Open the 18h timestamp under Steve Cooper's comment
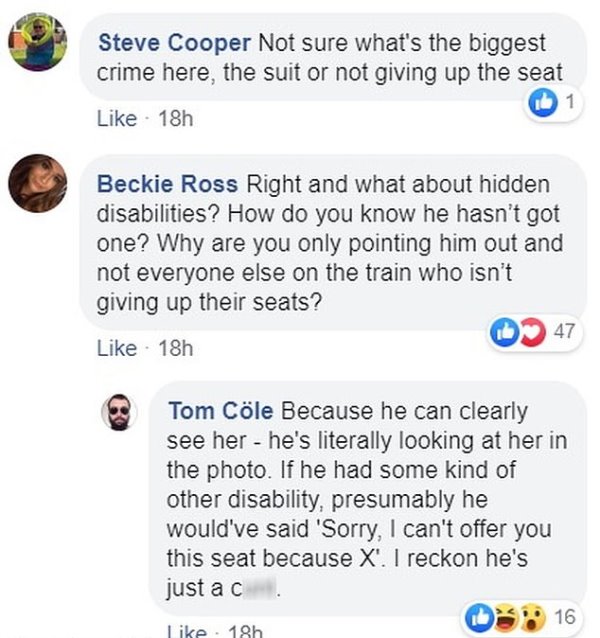 [x=174, y=118]
